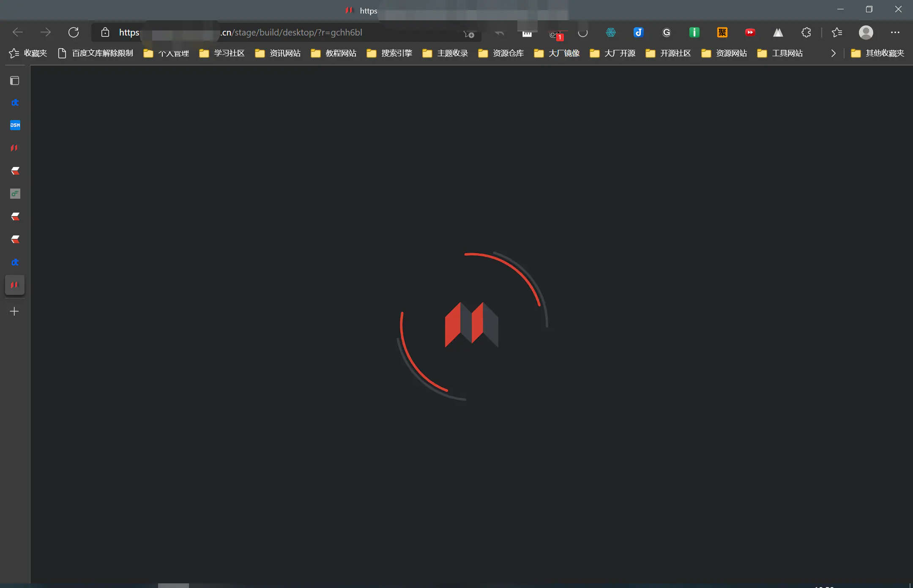The image size is (913, 588).
Task: Click the browser refresh button
Action: tap(74, 33)
